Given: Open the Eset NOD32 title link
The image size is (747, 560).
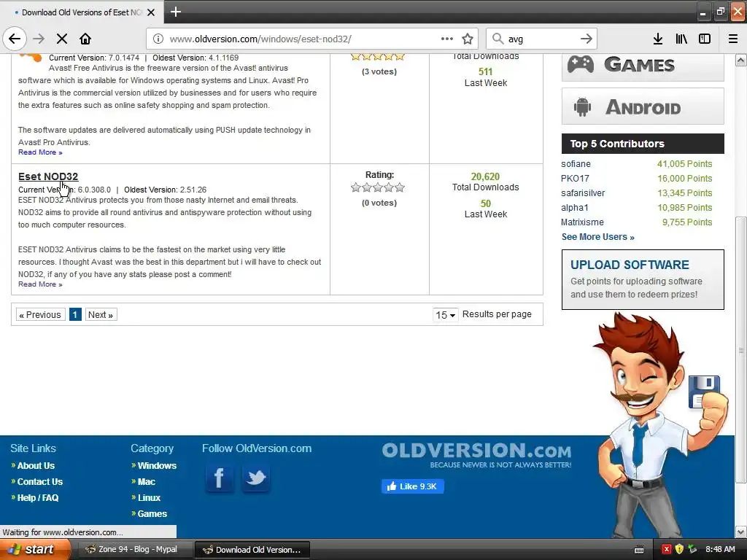Looking at the screenshot, I should tap(48, 176).
